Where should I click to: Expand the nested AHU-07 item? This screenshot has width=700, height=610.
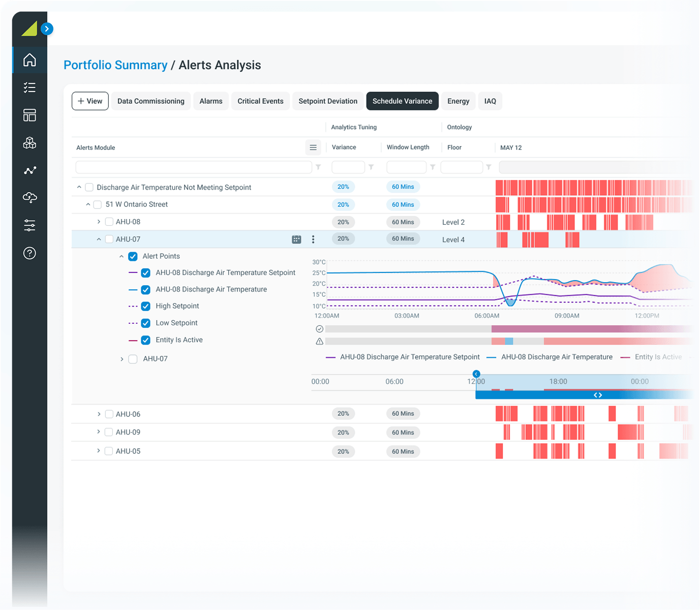pos(121,359)
